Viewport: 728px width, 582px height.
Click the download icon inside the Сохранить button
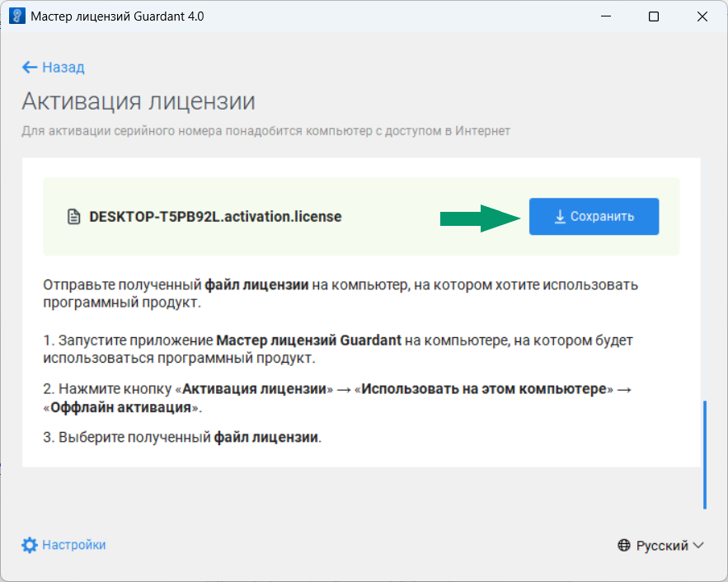(x=558, y=216)
